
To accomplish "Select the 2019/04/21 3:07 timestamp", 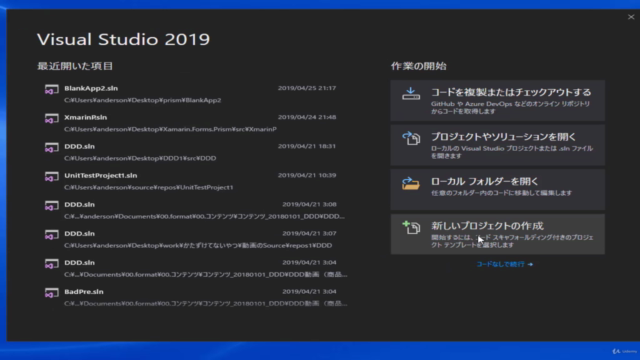I will (309, 233).
